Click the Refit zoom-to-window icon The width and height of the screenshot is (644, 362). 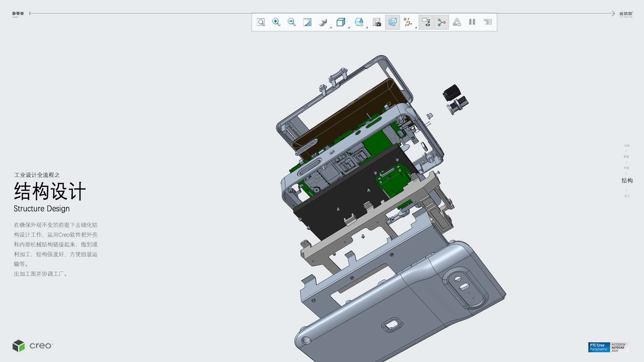point(261,22)
